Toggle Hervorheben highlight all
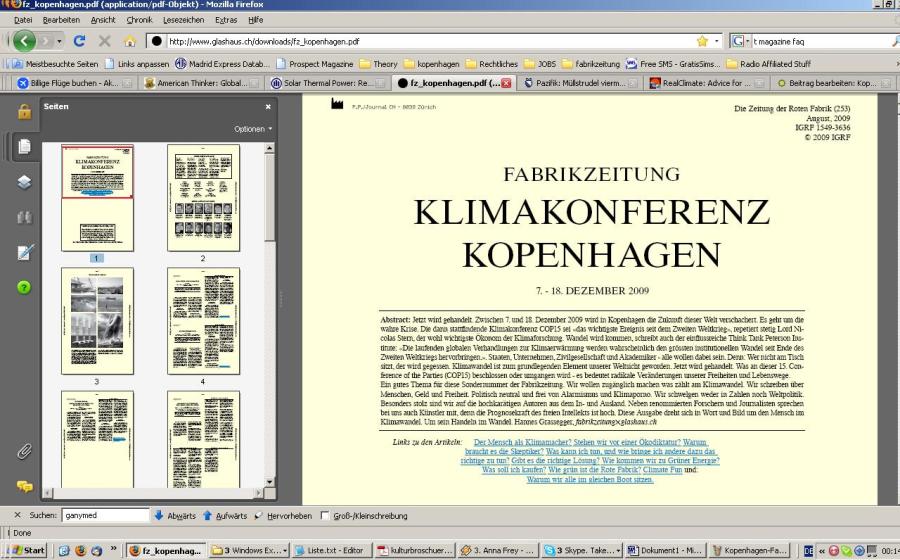Screen dimensions: 900x560 pos(283,516)
